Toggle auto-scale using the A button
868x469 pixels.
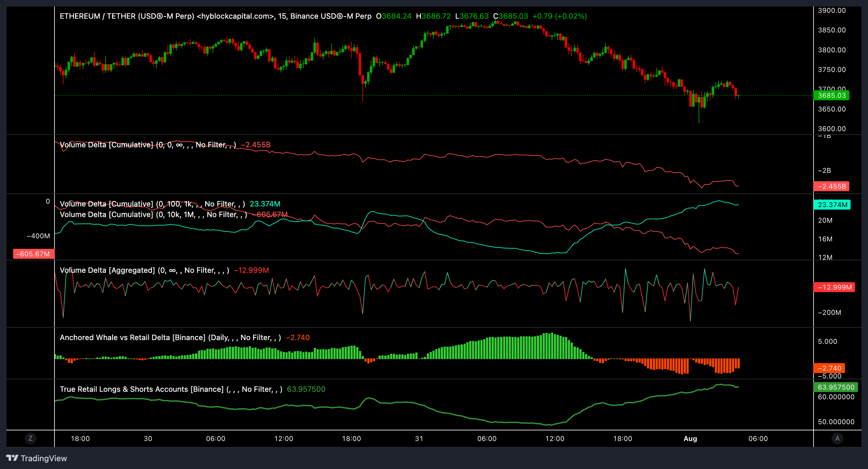[x=838, y=438]
